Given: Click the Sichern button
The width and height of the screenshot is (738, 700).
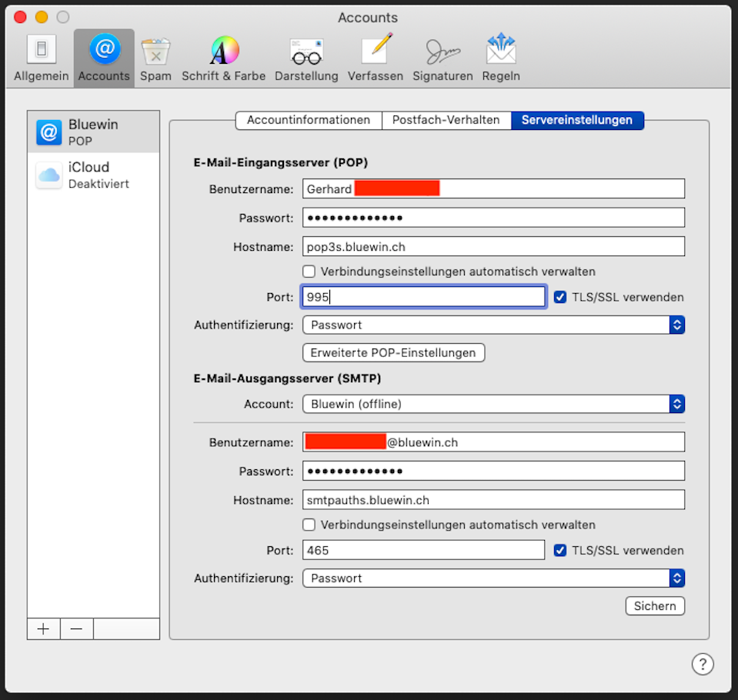Looking at the screenshot, I should coord(655,606).
